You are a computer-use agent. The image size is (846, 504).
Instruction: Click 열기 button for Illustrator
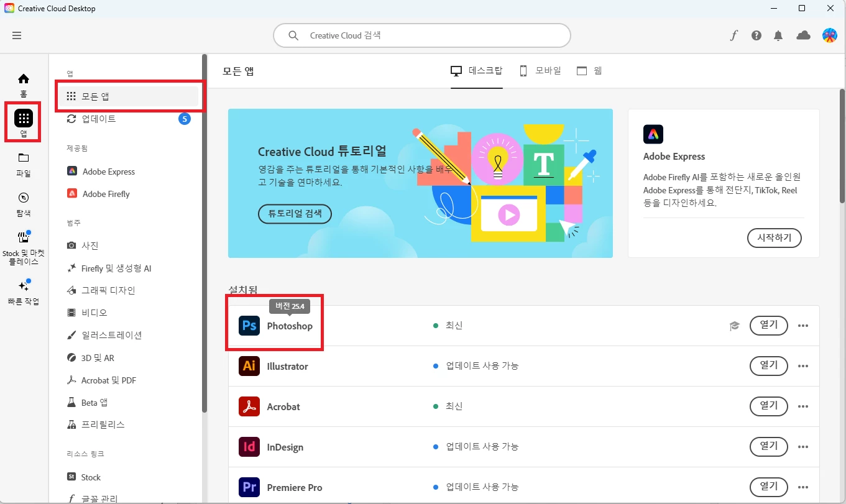[769, 365]
